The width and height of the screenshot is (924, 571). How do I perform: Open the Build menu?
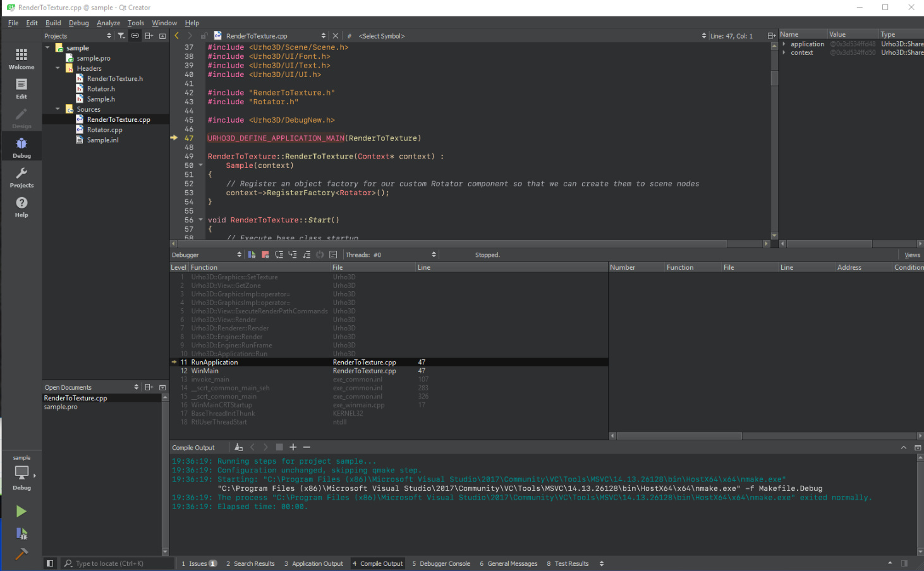tap(53, 23)
